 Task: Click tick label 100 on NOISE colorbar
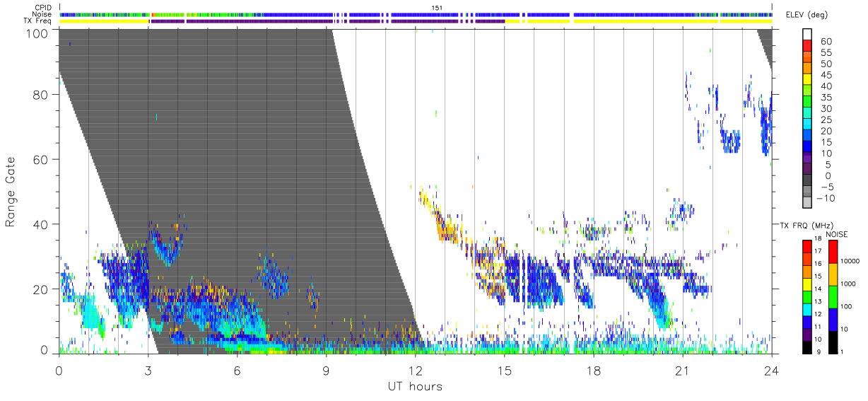point(848,307)
